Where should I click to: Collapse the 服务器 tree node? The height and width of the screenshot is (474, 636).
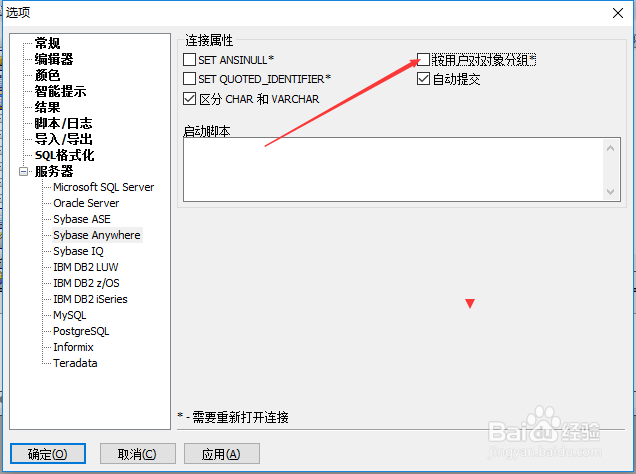click(24, 172)
